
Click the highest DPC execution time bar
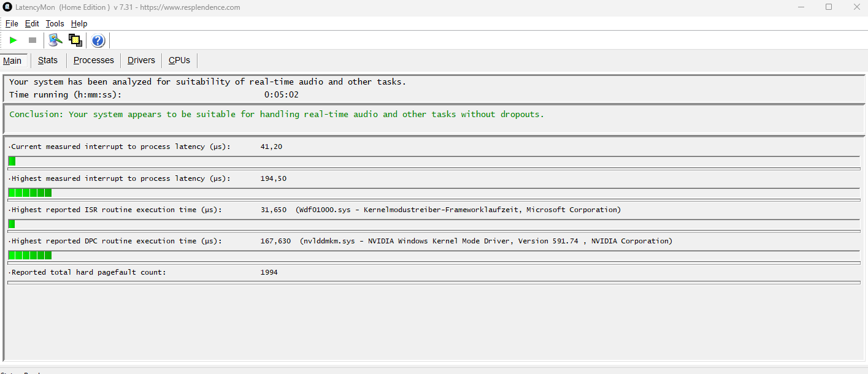434,255
